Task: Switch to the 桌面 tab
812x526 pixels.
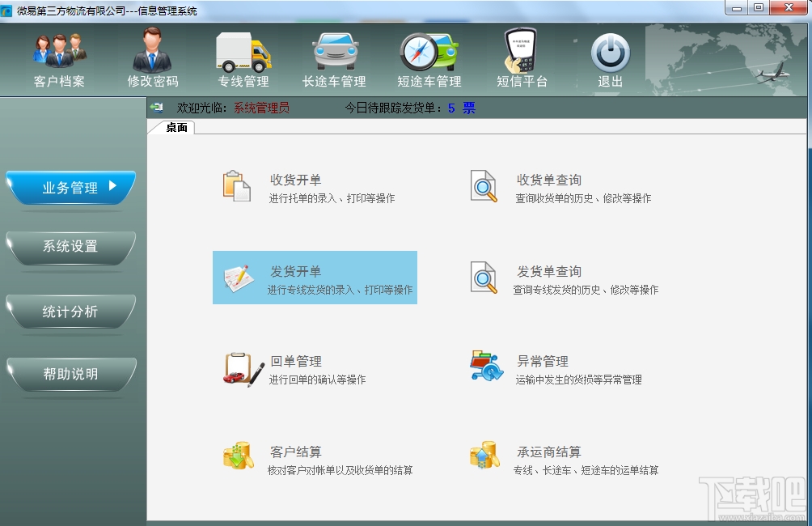Action: (176, 128)
